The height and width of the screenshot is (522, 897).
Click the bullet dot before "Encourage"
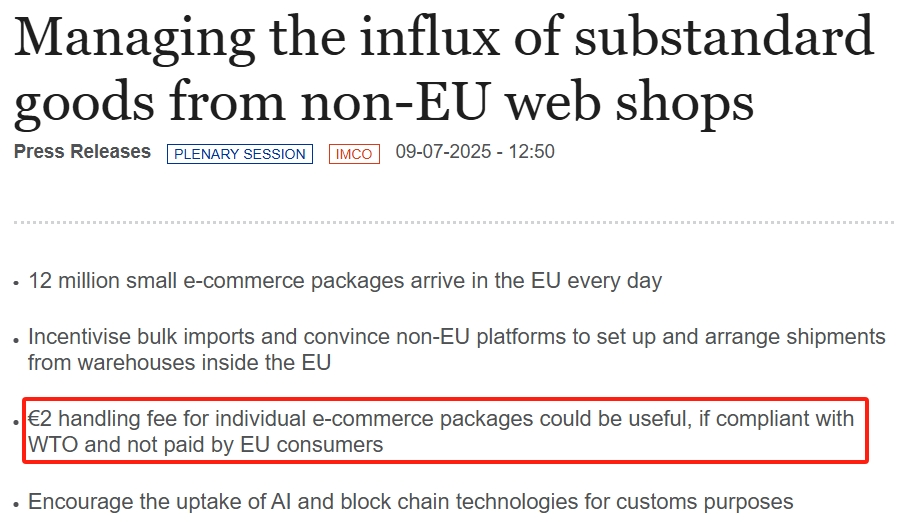[x=17, y=504]
